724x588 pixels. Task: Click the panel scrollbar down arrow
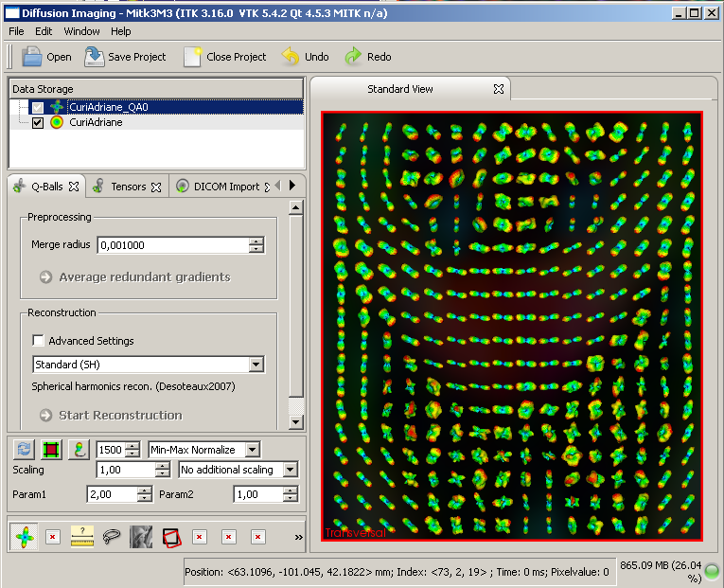[296, 421]
